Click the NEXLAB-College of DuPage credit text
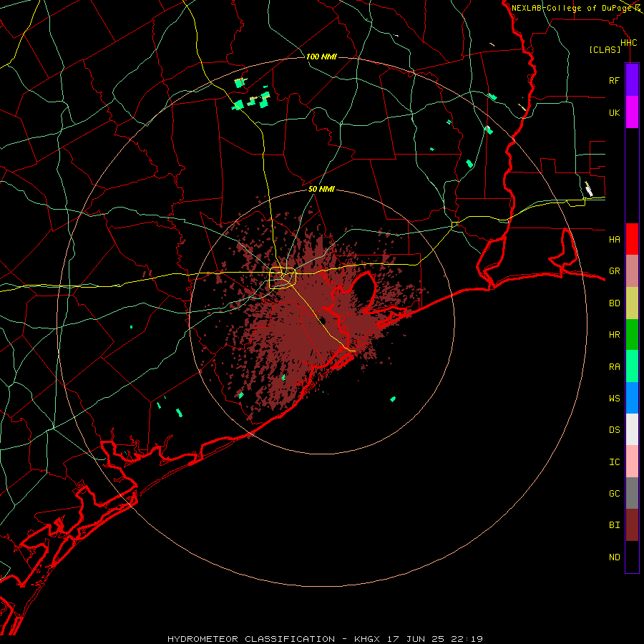Viewport: 644px width, 644px height. click(x=571, y=8)
